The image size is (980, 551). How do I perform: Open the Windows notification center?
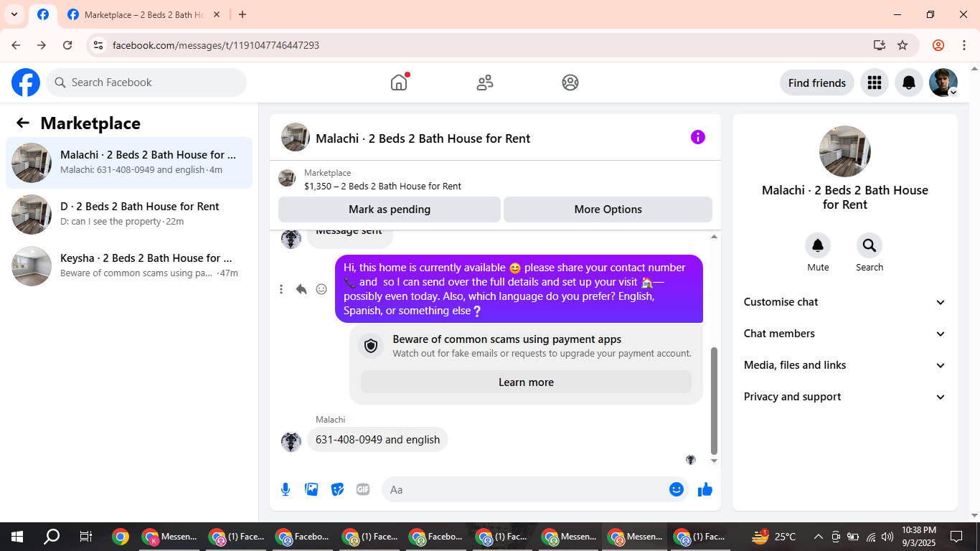point(956,537)
